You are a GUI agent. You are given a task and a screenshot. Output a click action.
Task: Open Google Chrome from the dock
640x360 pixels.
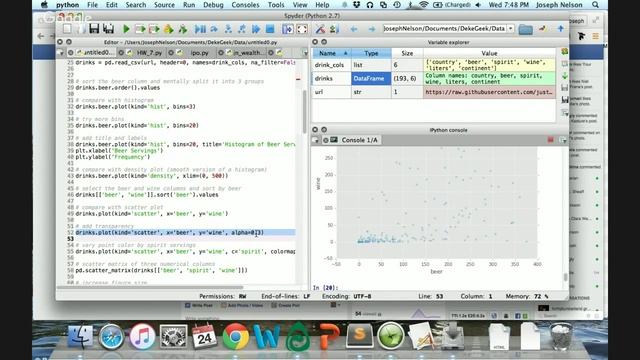coord(236,336)
